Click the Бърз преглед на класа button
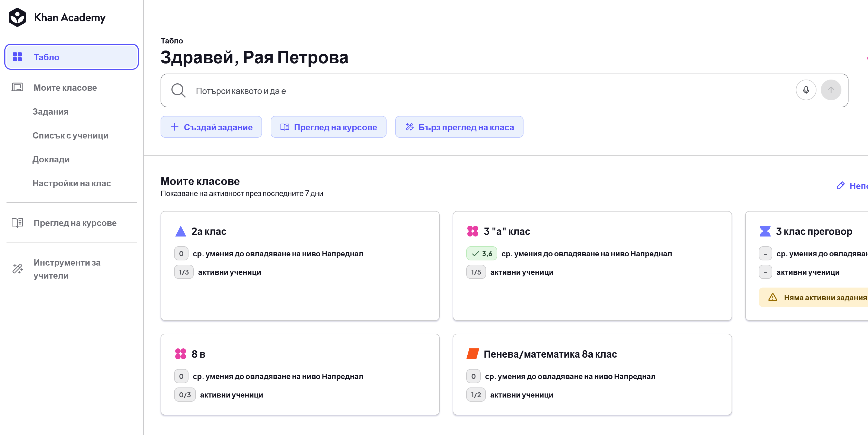868x435 pixels. [459, 127]
